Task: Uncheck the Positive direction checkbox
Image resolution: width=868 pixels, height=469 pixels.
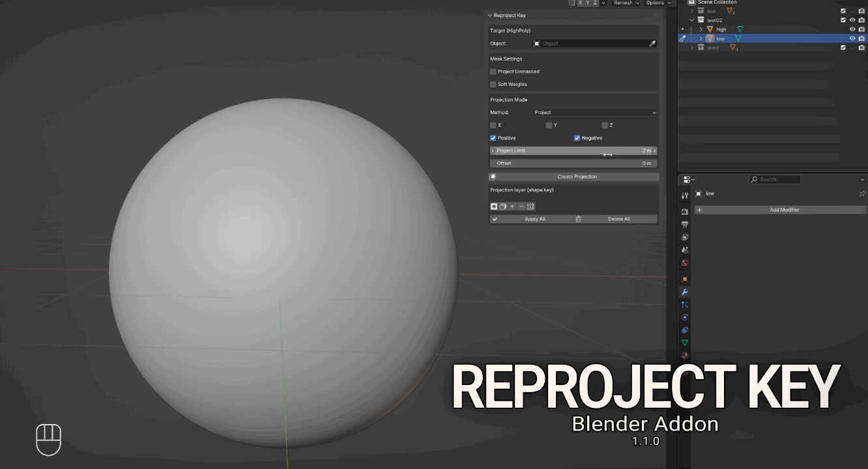Action: tap(493, 138)
